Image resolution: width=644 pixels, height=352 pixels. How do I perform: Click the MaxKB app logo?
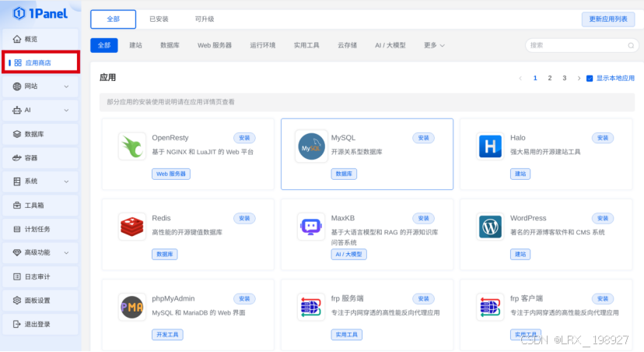[x=311, y=227]
